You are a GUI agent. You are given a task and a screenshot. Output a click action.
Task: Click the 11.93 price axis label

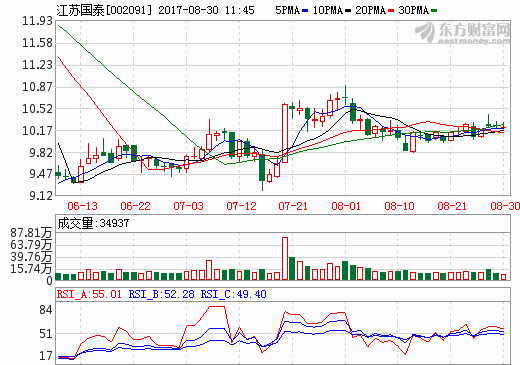click(37, 21)
